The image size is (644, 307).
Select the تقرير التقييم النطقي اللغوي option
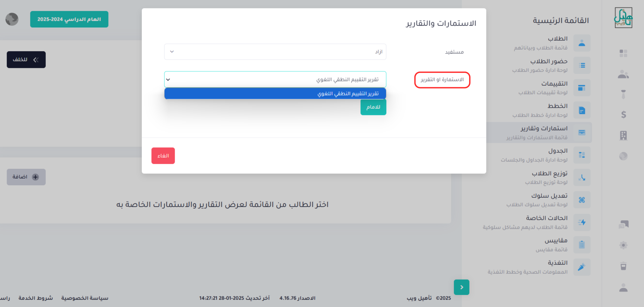[x=275, y=94]
